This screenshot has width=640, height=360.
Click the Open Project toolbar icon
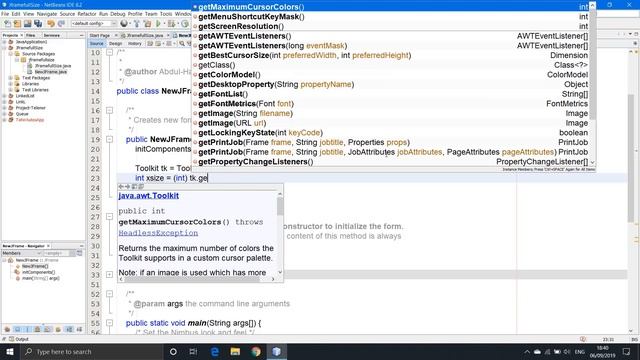point(27,24)
